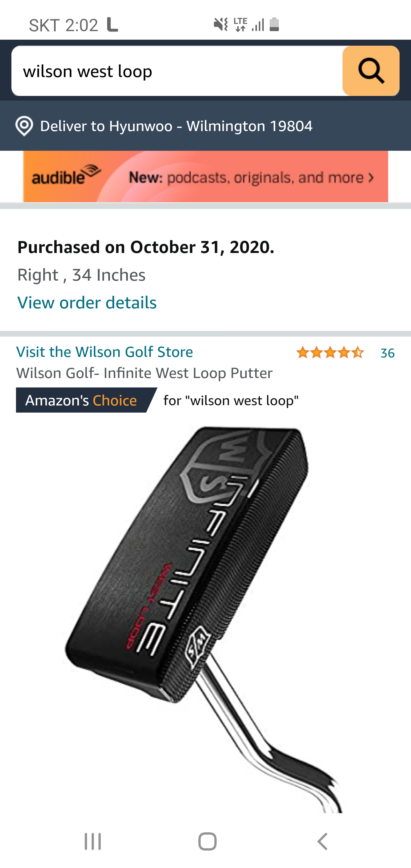Tap the star rating display
The width and height of the screenshot is (411, 868).
[x=330, y=353]
